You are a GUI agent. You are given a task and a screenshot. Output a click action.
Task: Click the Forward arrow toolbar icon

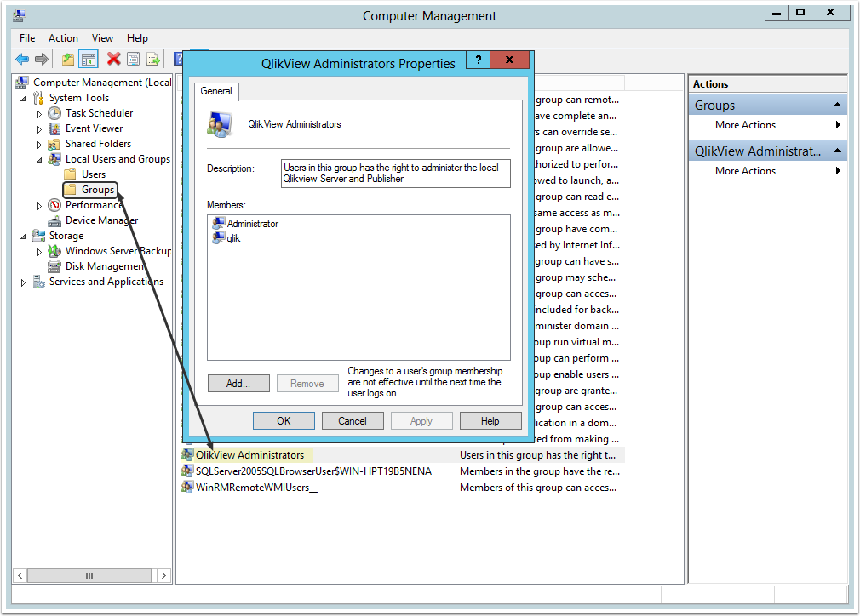(x=42, y=59)
